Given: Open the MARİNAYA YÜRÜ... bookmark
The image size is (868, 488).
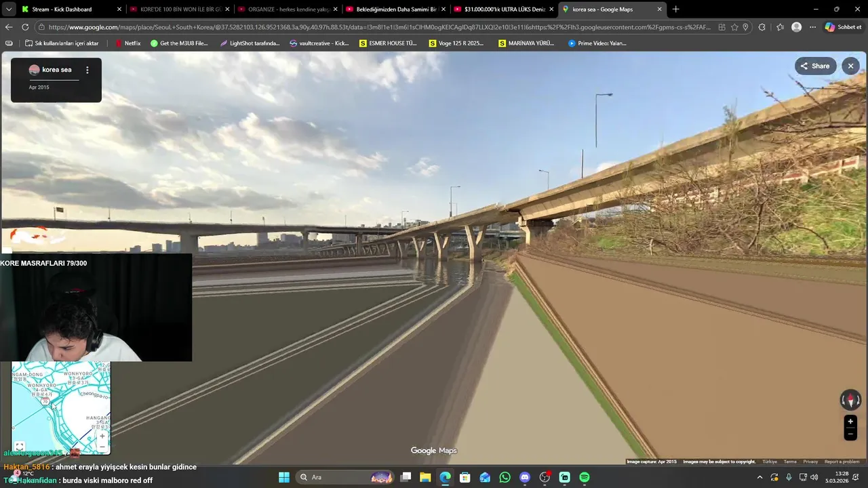Looking at the screenshot, I should coord(526,43).
